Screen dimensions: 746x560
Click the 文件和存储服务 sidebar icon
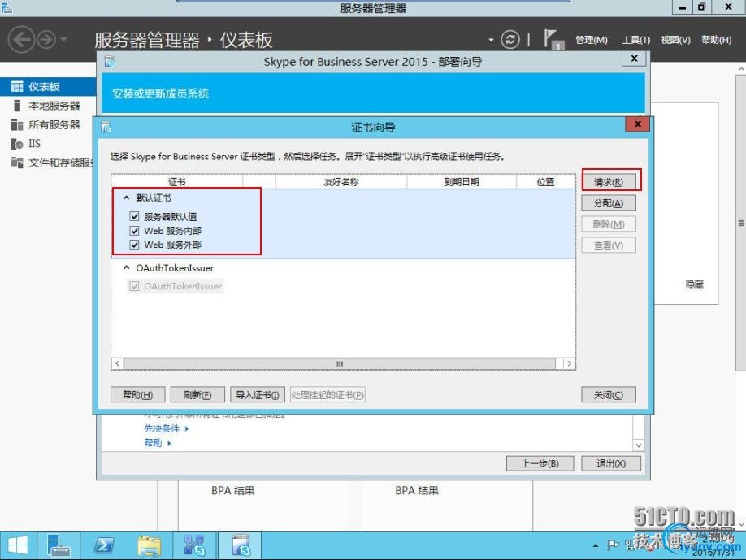pyautogui.click(x=17, y=163)
